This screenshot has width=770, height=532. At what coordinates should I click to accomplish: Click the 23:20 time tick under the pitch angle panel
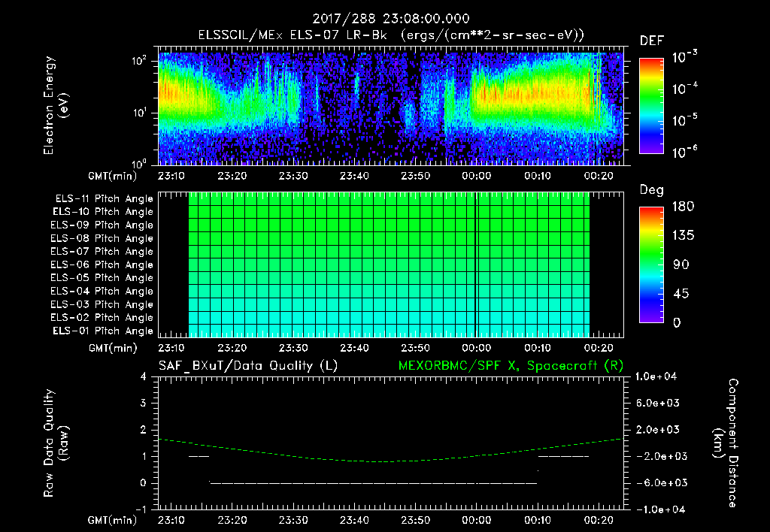click(x=232, y=348)
